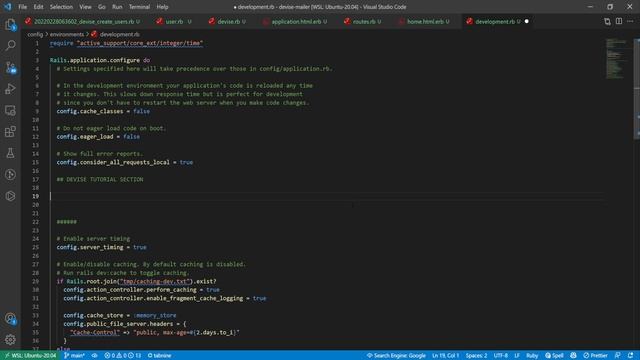Image resolution: width=640 pixels, height=360 pixels.
Task: Click the "tmp/caching-dev.txt" path string
Action: pyautogui.click(x=155, y=281)
